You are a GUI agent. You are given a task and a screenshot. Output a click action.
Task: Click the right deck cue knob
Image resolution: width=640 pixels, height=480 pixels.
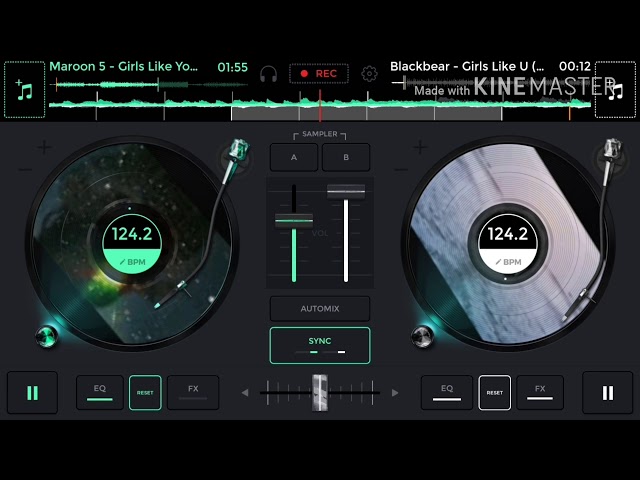tap(422, 336)
